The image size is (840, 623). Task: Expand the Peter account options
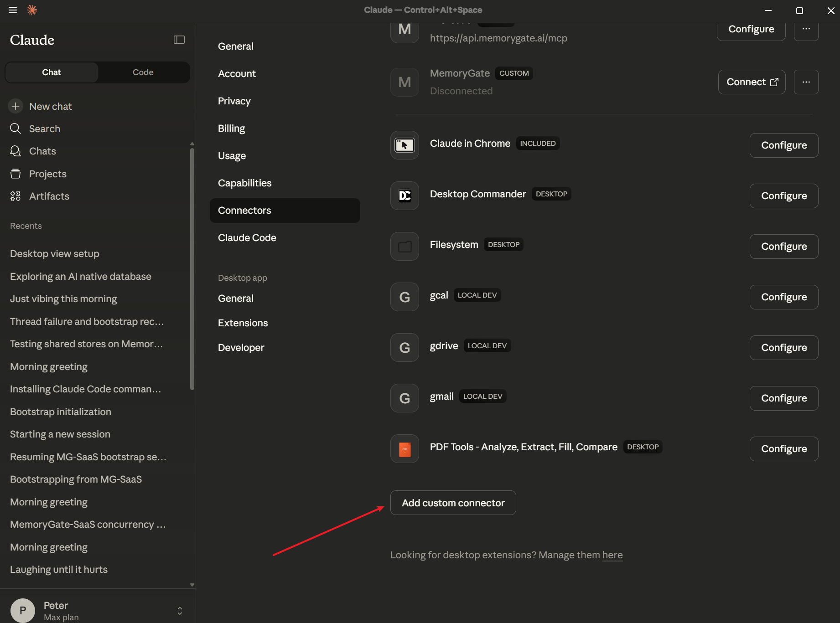180,610
